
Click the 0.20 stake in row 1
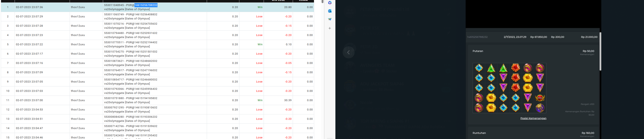click(x=235, y=7)
